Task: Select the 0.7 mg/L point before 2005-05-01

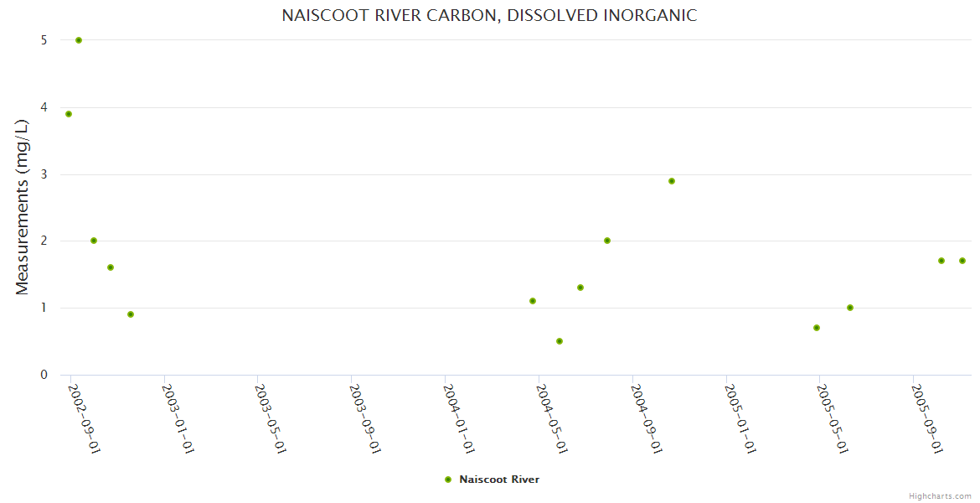Action: click(817, 328)
